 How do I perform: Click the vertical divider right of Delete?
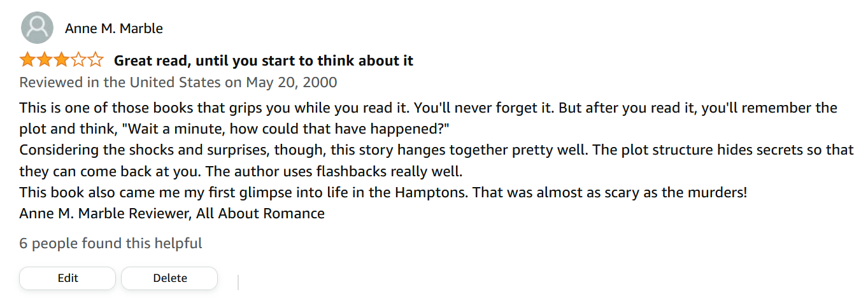(238, 281)
